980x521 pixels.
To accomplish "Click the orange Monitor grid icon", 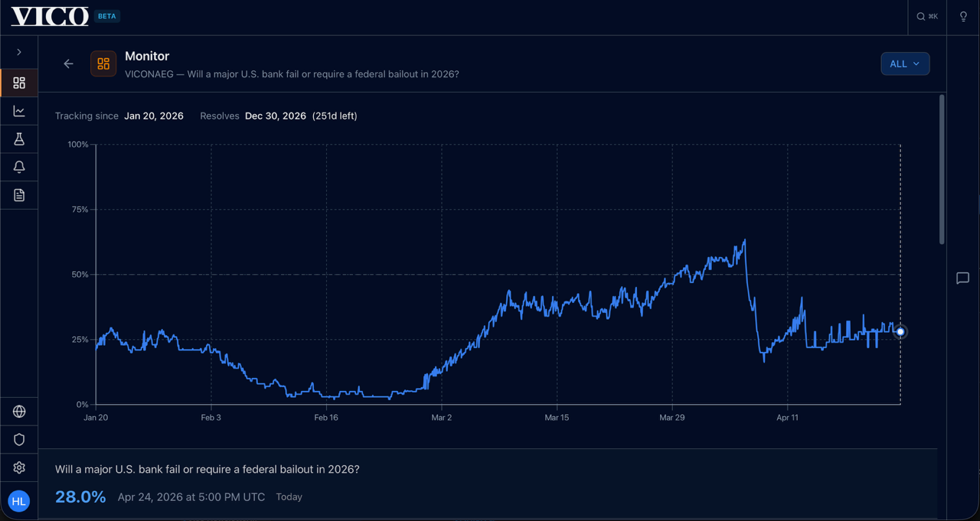I will 103,64.
